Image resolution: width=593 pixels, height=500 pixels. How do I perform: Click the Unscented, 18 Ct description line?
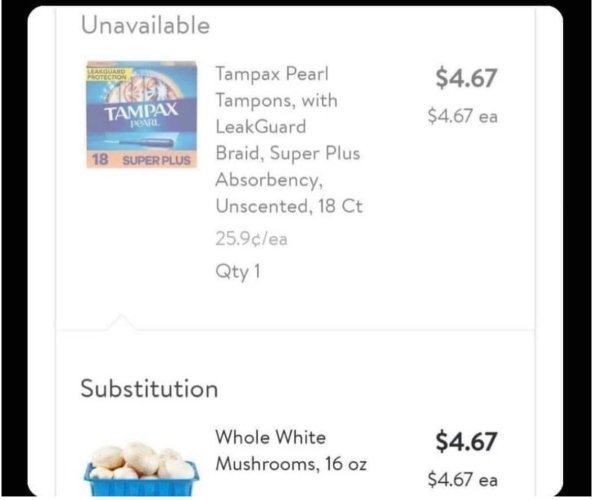click(289, 206)
